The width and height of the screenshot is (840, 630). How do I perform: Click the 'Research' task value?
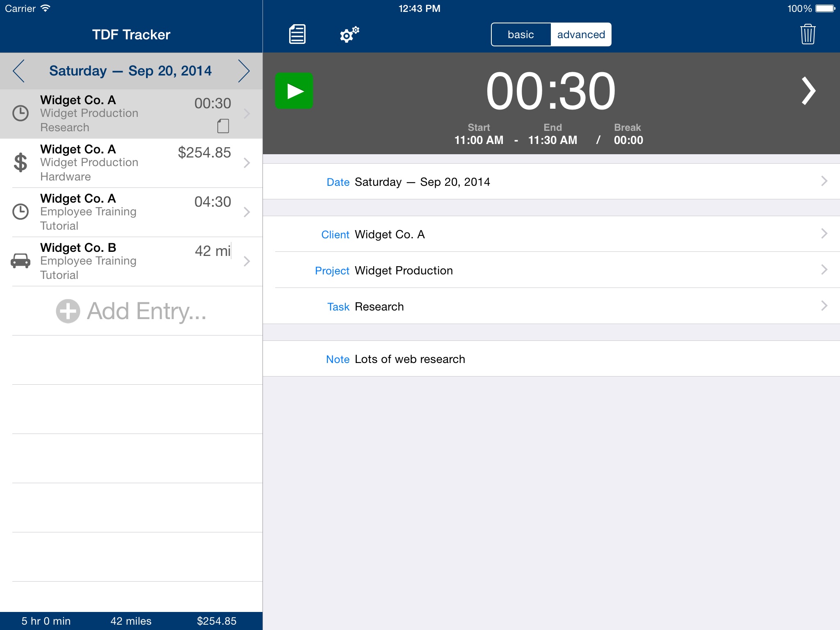click(x=379, y=307)
